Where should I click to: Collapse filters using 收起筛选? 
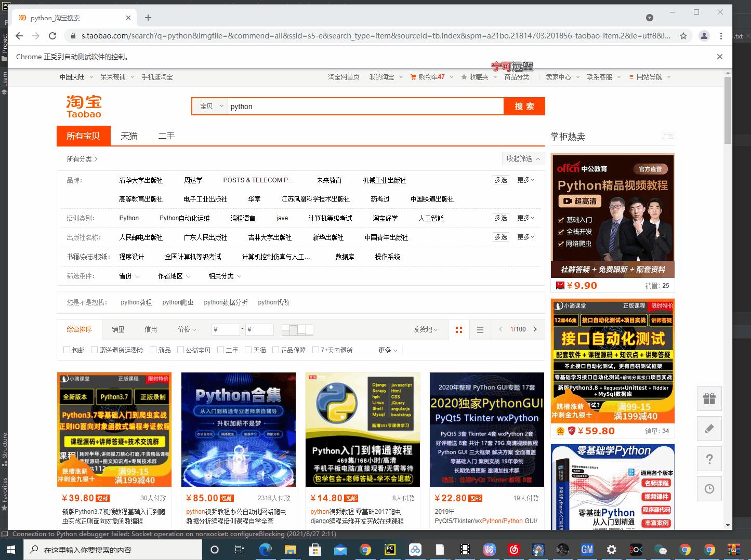coord(522,158)
